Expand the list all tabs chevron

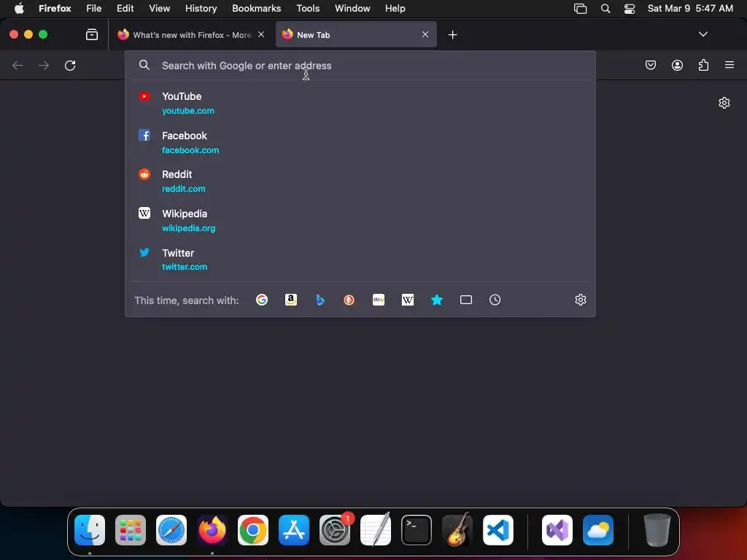point(703,34)
